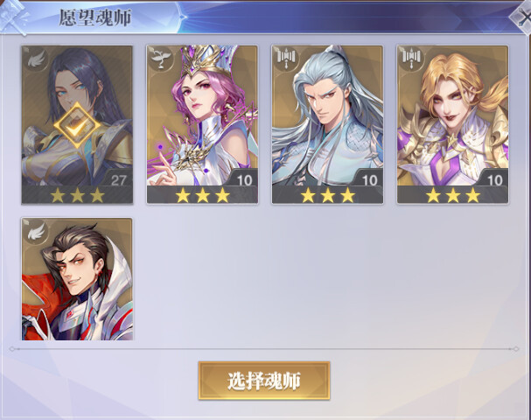Click level 27 badge on dark-haired card
Screen dimensions: 531x420
(x=118, y=179)
